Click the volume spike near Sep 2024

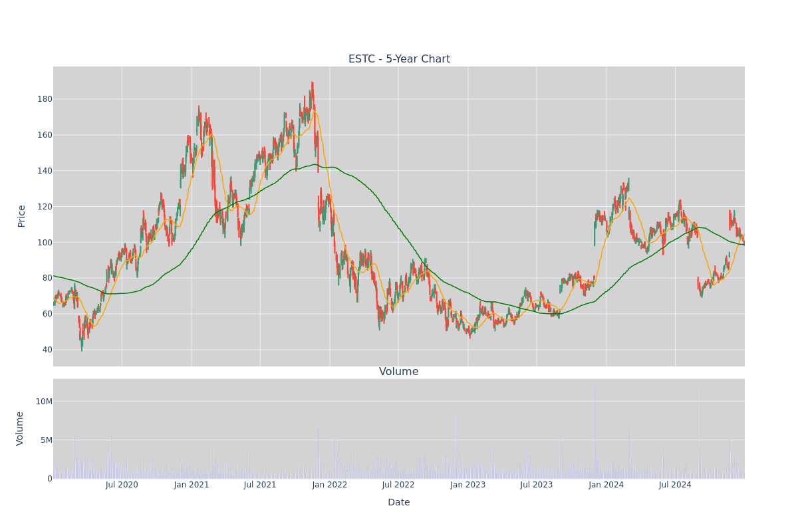point(698,434)
